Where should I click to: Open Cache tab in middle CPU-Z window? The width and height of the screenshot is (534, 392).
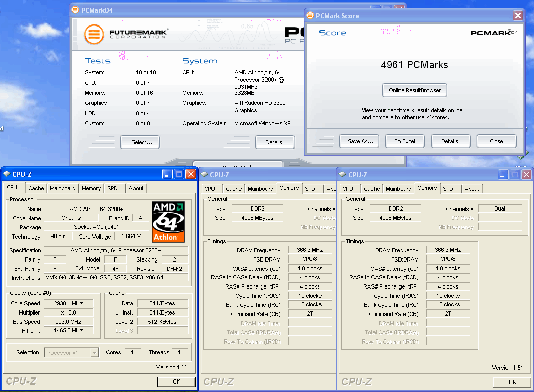tap(233, 188)
